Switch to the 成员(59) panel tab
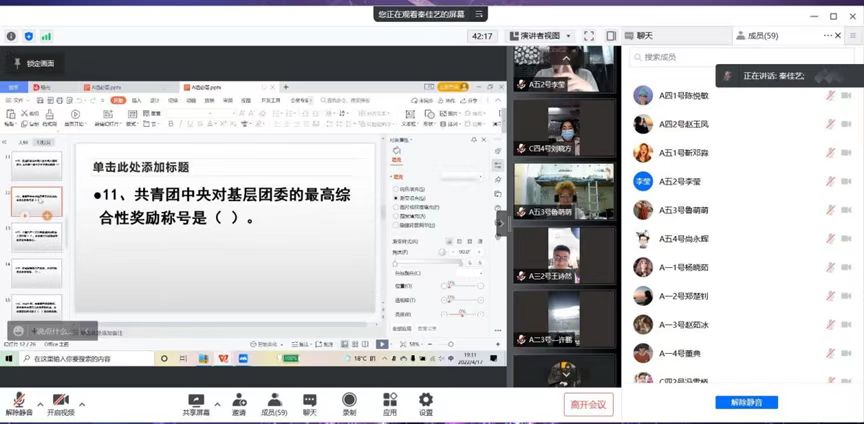This screenshot has width=864, height=424. pyautogui.click(x=754, y=36)
